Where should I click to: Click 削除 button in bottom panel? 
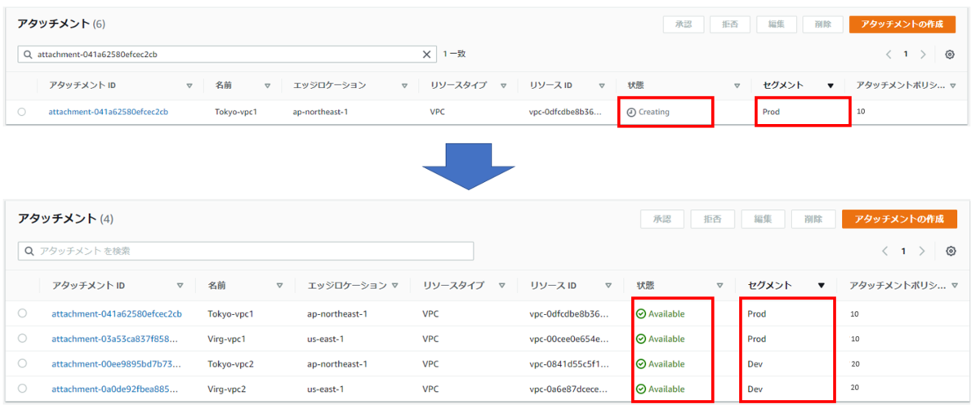(x=813, y=219)
